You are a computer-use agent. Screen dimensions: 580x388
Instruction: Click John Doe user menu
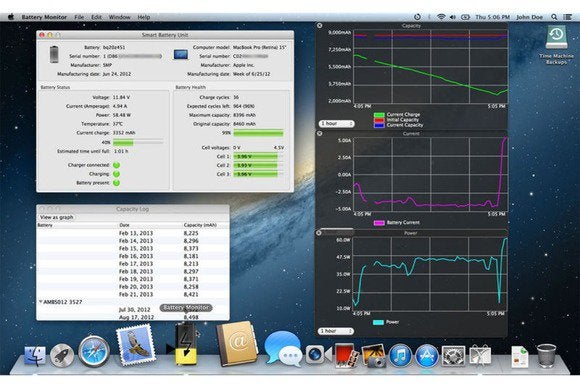pyautogui.click(x=529, y=17)
